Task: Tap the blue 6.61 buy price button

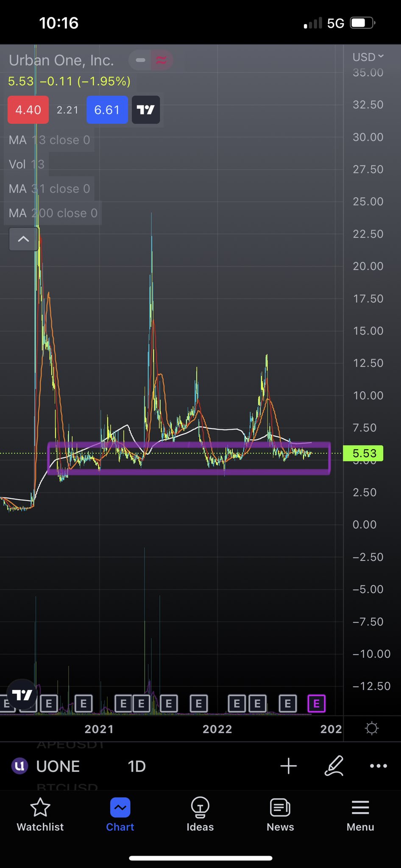Action: (x=107, y=110)
